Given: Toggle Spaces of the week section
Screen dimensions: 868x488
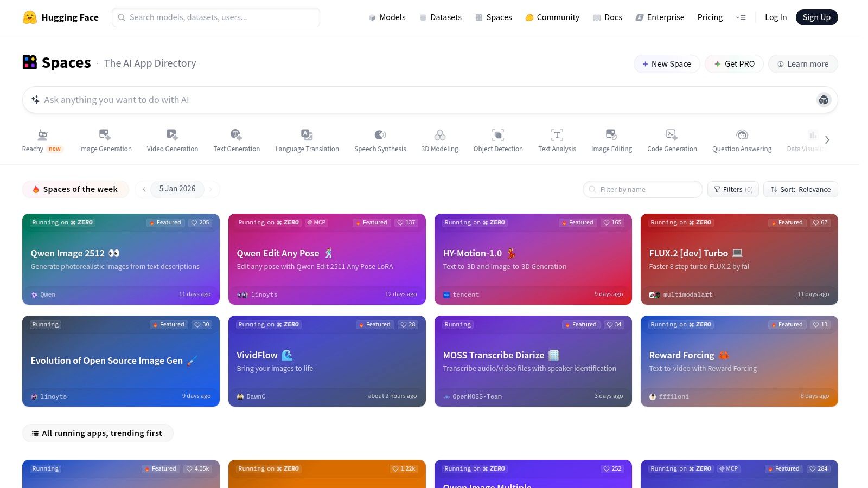Looking at the screenshot, I should [75, 189].
